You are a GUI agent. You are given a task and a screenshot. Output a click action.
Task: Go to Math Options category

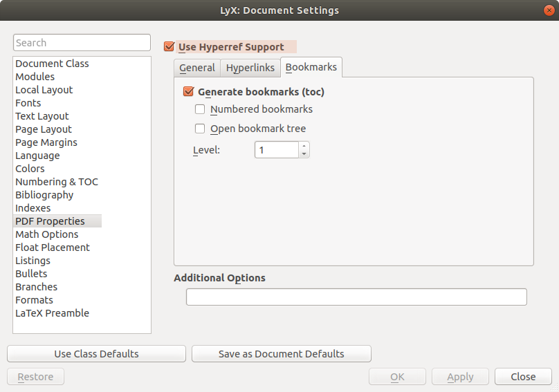[x=46, y=234]
